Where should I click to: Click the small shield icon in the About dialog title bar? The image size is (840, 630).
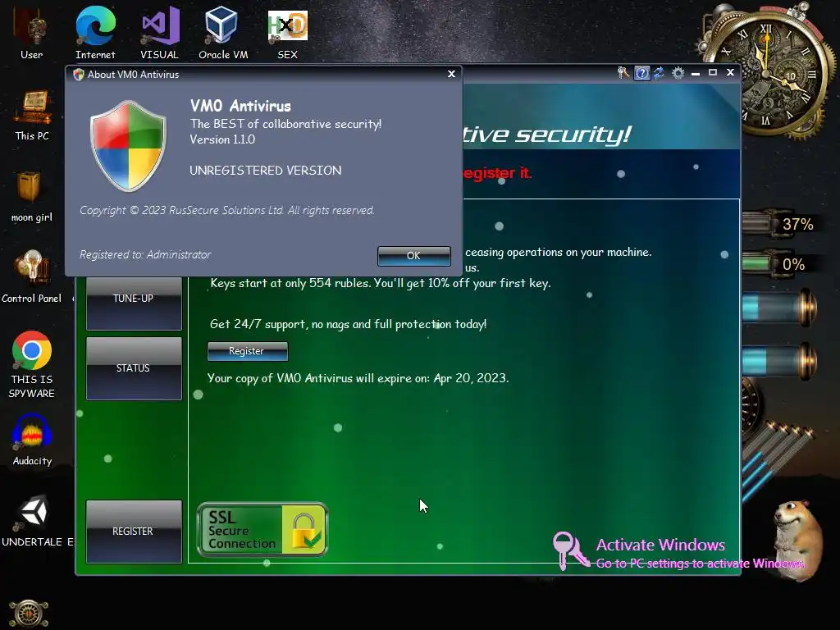[78, 75]
